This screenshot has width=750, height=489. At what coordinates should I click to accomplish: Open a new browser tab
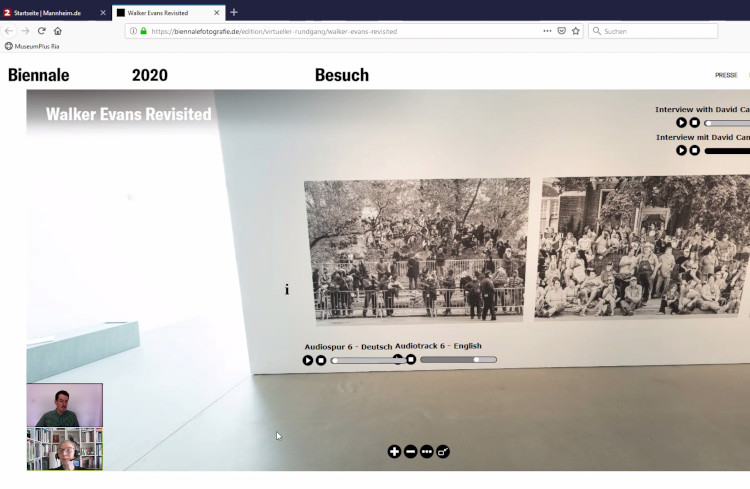pos(234,12)
